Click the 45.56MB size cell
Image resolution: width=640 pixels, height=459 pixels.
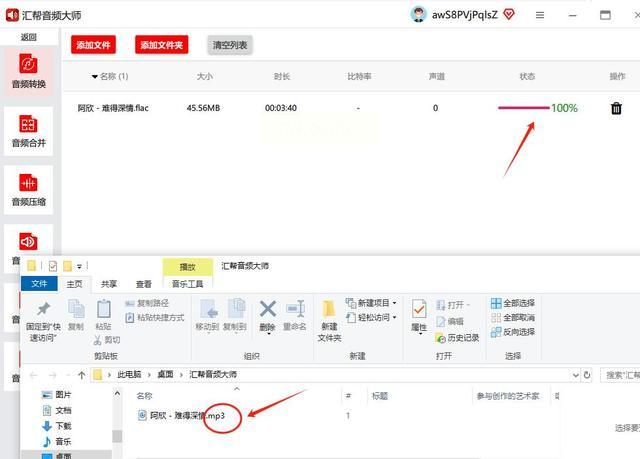pyautogui.click(x=203, y=108)
